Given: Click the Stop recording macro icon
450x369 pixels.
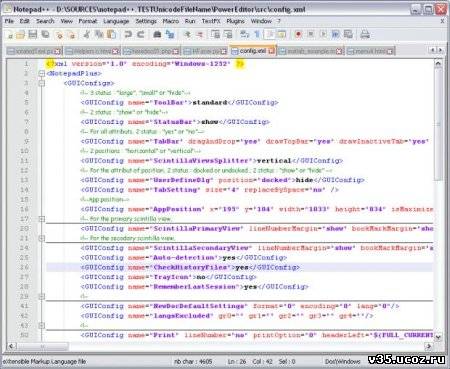Looking at the screenshot, I should [x=311, y=34].
